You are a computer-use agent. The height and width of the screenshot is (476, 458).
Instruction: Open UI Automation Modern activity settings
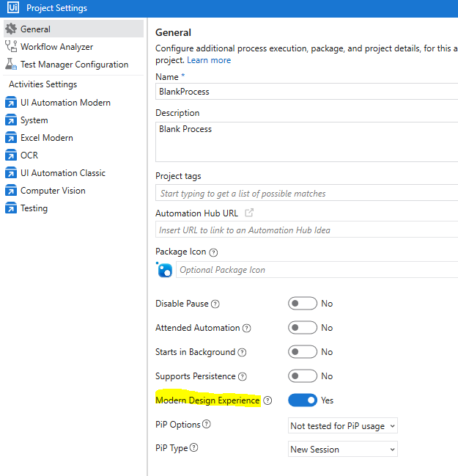[x=73, y=102]
